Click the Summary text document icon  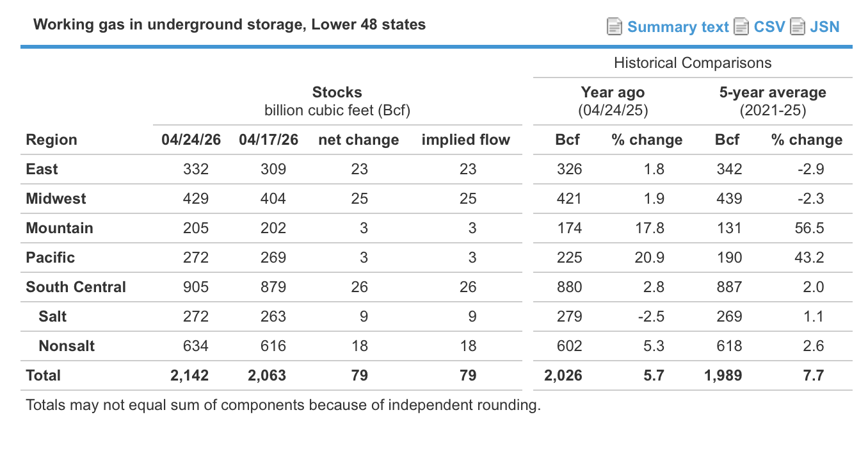(615, 27)
